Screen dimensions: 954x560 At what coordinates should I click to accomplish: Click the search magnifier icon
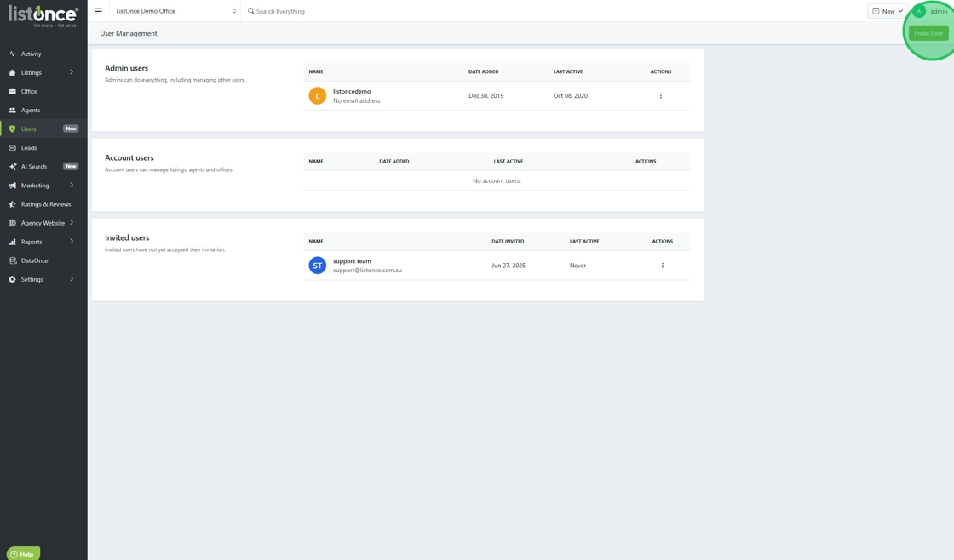tap(250, 11)
